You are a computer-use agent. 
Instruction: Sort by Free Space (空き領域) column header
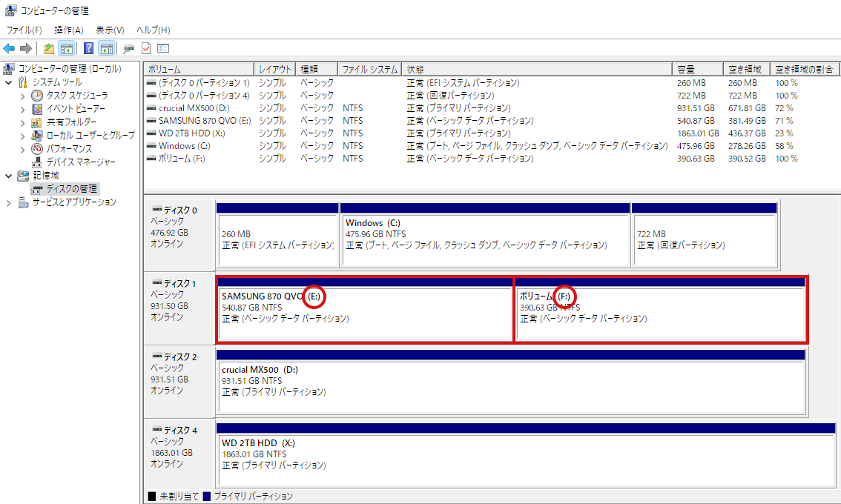click(x=746, y=69)
